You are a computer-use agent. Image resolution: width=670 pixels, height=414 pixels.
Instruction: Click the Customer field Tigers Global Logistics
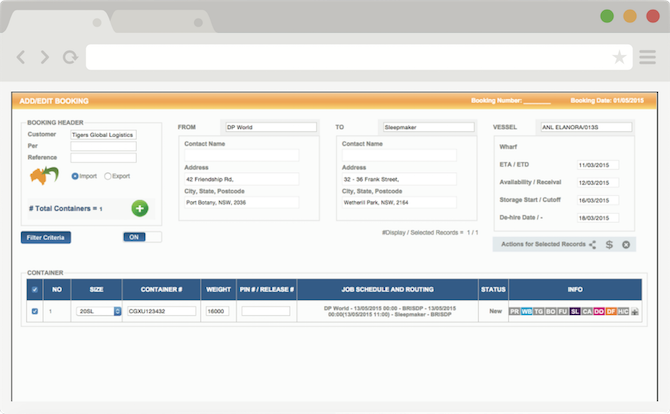[103, 135]
